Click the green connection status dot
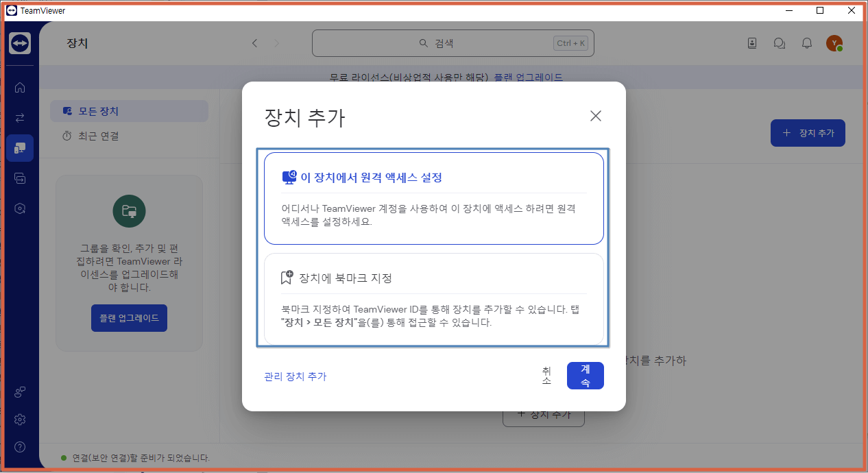 click(x=64, y=458)
